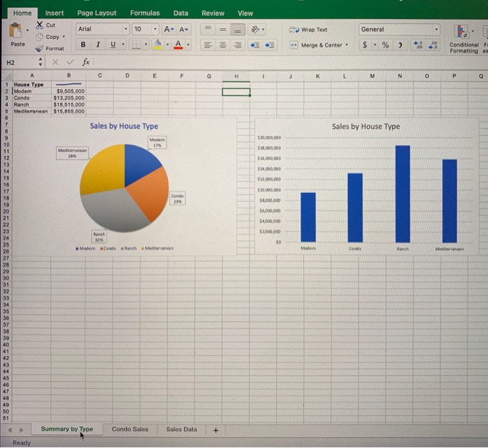Switch to the Data ribbon tab
Screen dimensions: 488x448
pos(181,13)
